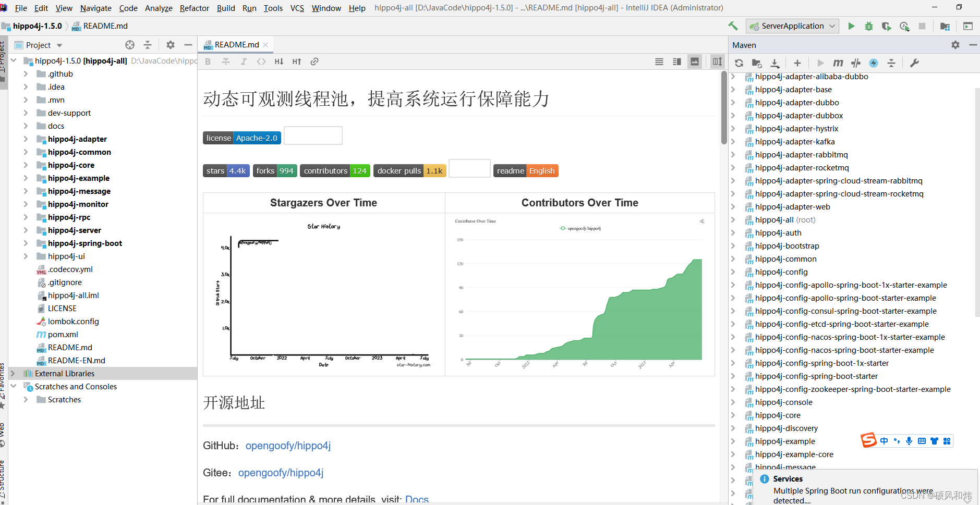Expand External Libraries node
The width and height of the screenshot is (980, 505).
pos(13,373)
